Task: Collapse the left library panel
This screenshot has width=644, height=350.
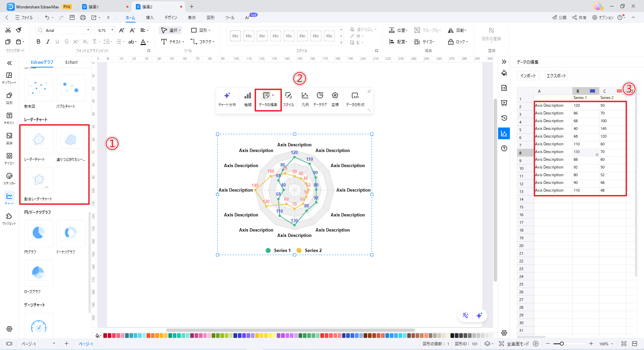Action: pos(9,63)
